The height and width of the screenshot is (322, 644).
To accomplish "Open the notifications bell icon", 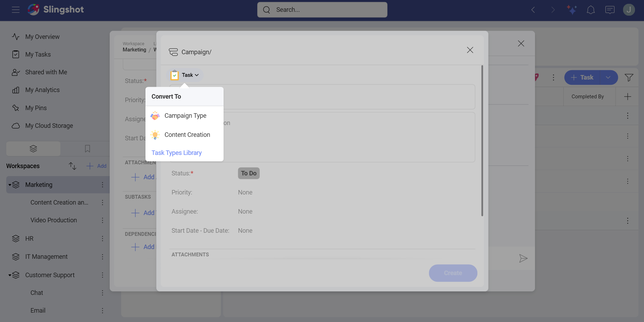I will (x=591, y=10).
